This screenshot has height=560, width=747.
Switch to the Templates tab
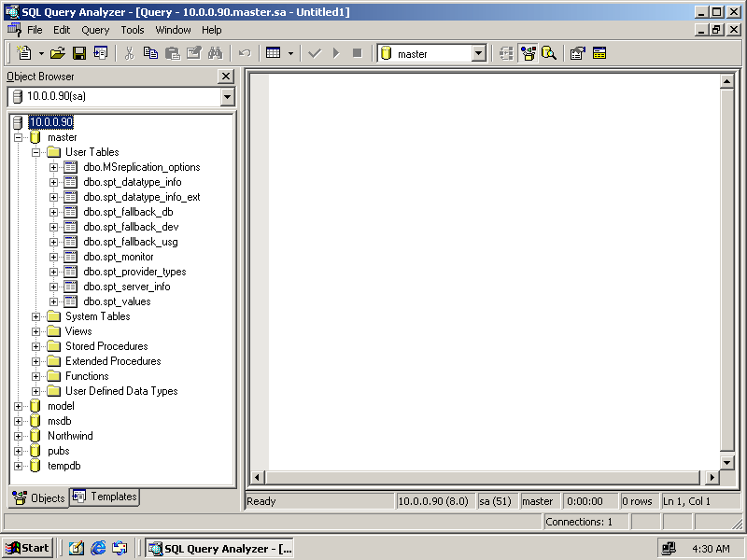pos(106,497)
